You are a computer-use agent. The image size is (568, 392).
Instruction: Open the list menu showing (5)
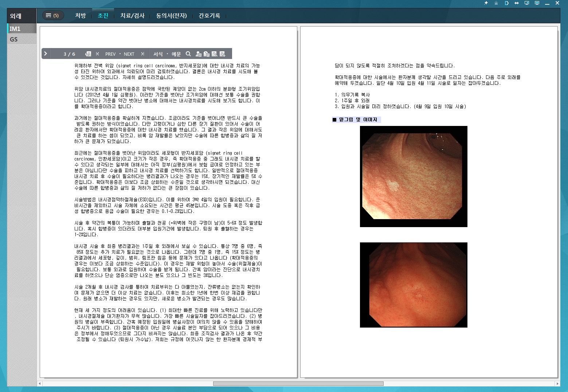[53, 15]
